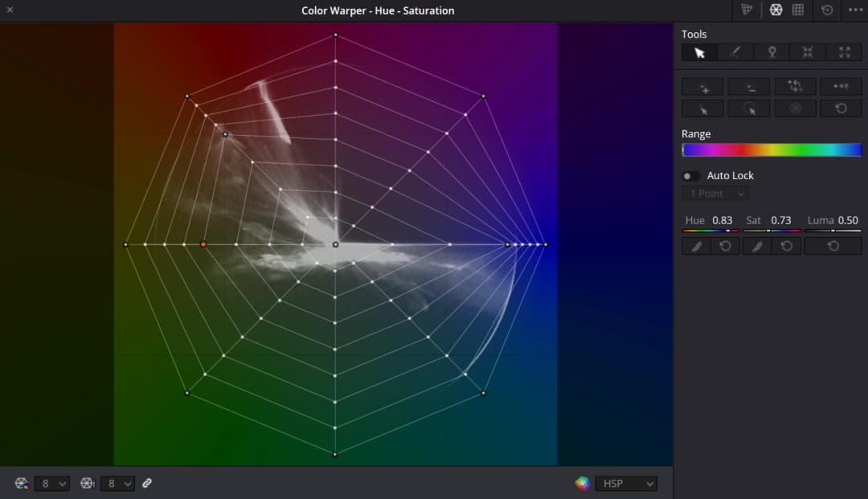The width and height of the screenshot is (868, 499).
Task: Open the HSP color space dropdown
Action: [x=627, y=483]
